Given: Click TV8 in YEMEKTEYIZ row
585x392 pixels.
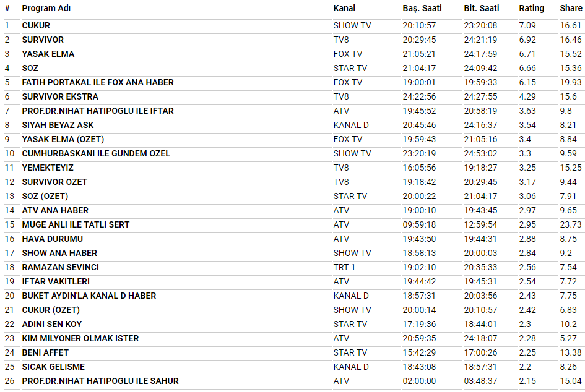Looking at the screenshot, I should (341, 168).
